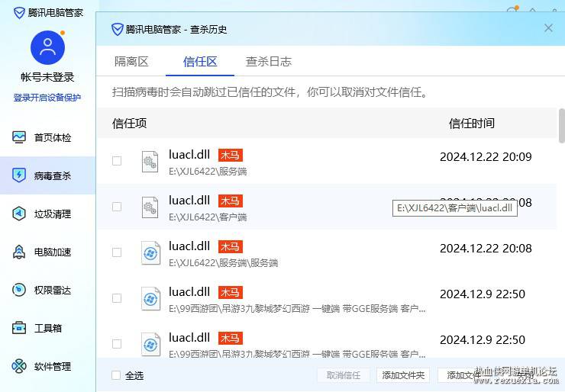
Task: Check the box for luacl.dll in 服务端\服务端
Action: [117, 252]
